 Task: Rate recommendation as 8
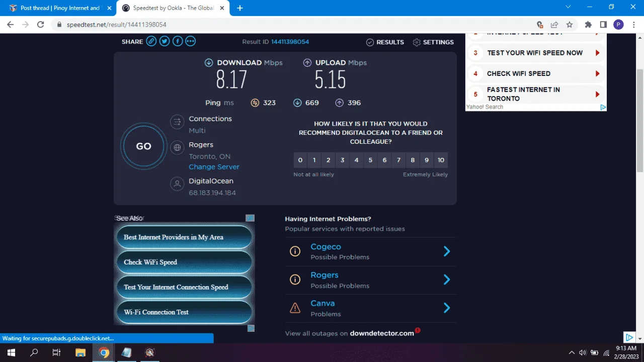click(x=413, y=160)
